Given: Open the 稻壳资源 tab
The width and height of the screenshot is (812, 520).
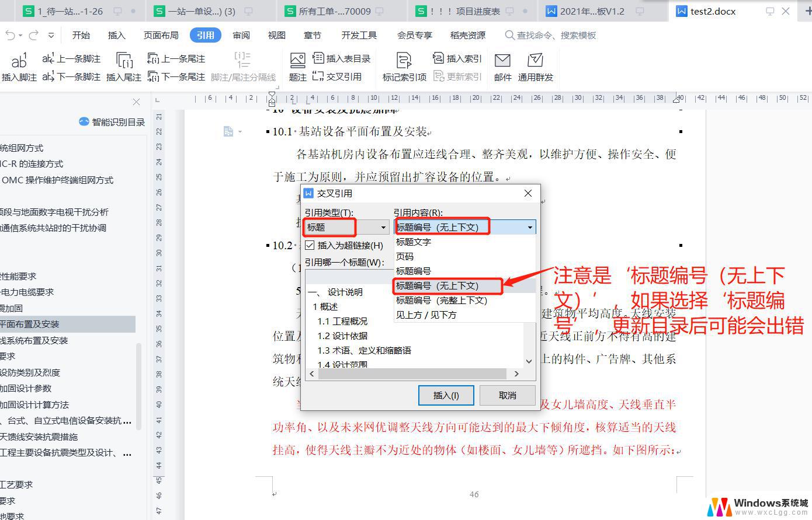Looking at the screenshot, I should coord(468,35).
